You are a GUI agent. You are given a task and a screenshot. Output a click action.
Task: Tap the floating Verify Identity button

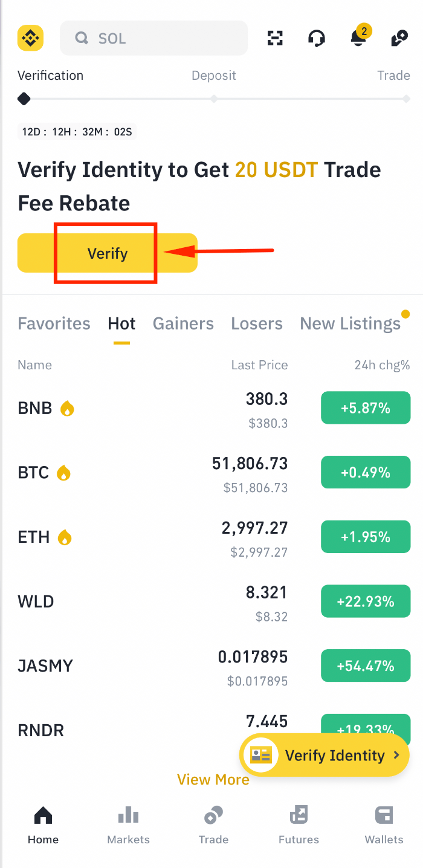point(325,755)
